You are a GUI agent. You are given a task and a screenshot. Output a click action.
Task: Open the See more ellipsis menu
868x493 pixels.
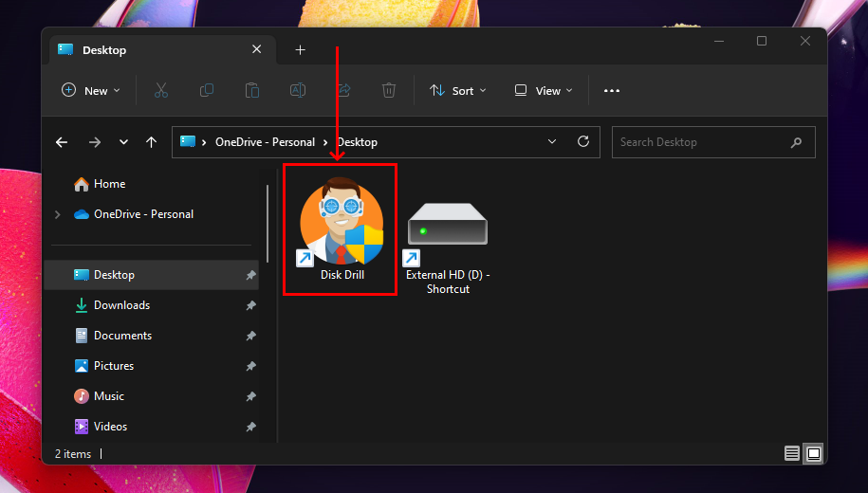612,91
